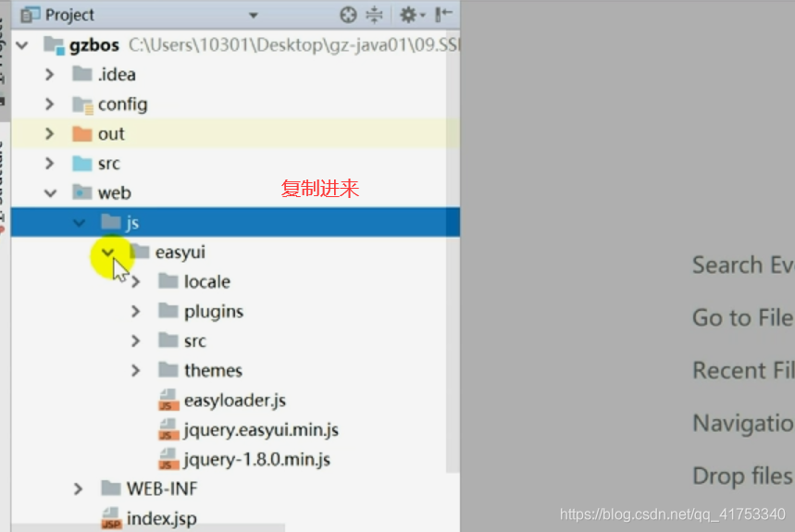Select the "config" folder label
Screen dimensions: 795x532
pos(123,105)
